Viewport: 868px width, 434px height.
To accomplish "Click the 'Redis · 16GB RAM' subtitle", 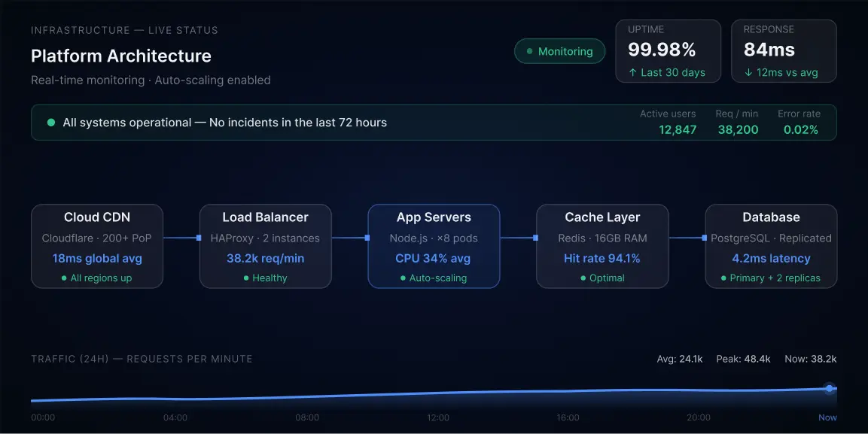I will [x=602, y=238].
